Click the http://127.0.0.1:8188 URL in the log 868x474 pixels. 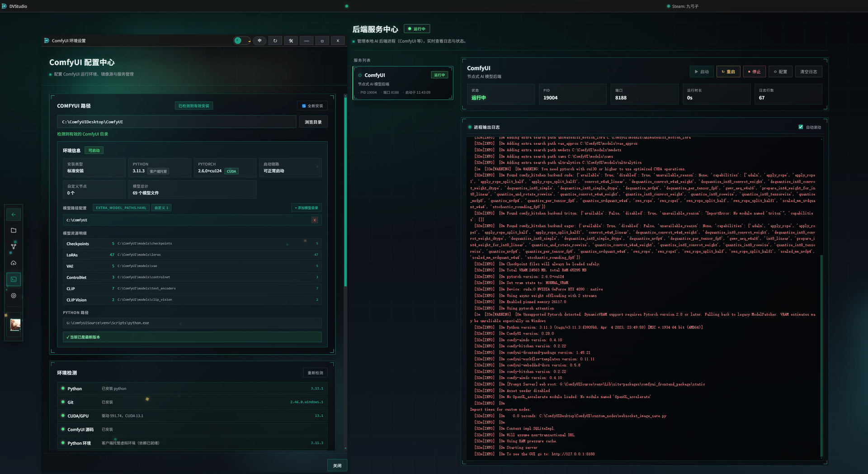[573, 454]
